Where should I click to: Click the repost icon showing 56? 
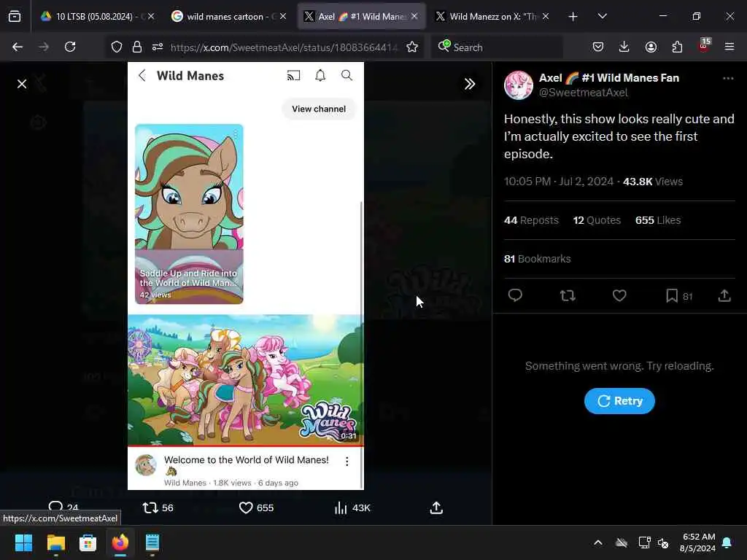pyautogui.click(x=150, y=507)
